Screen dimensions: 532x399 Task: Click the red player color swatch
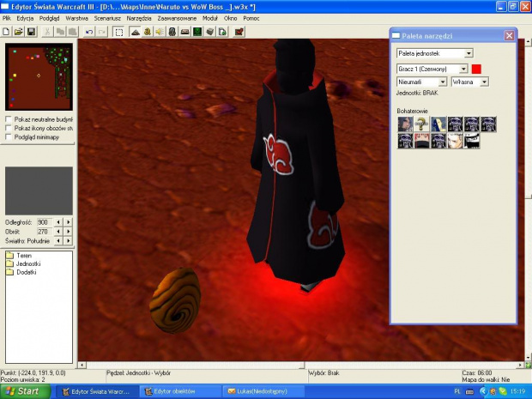tap(476, 69)
